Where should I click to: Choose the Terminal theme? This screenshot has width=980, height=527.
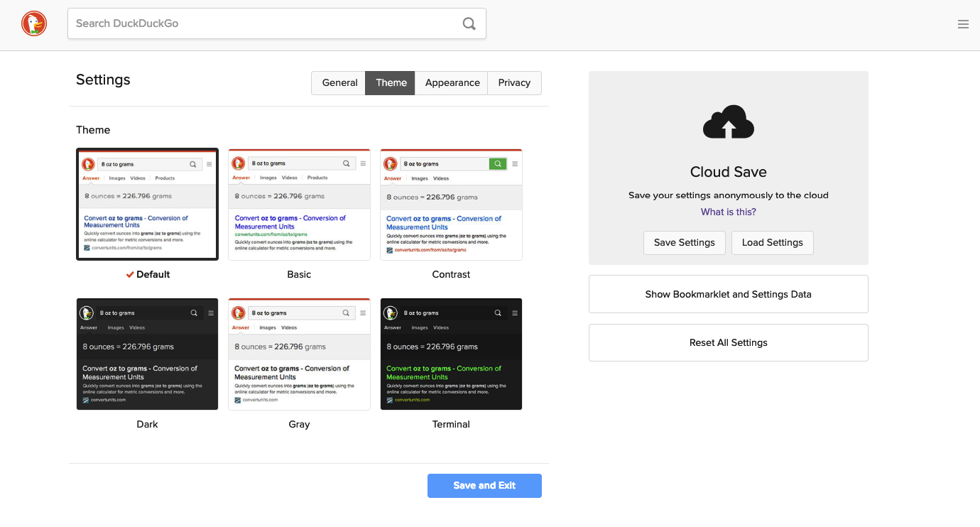pyautogui.click(x=451, y=354)
